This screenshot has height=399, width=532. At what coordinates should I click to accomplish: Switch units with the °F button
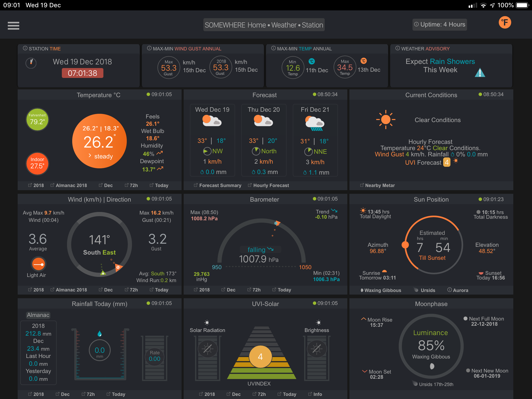coord(504,23)
